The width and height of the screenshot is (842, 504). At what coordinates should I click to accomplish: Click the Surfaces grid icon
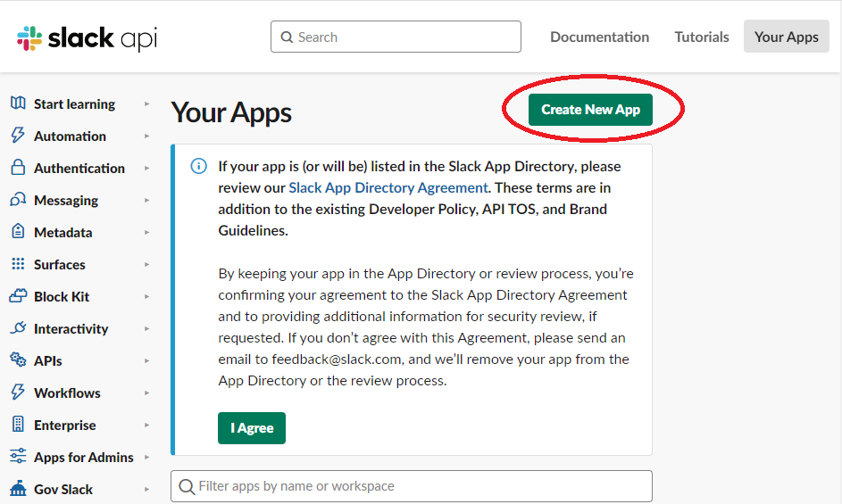pos(18,264)
